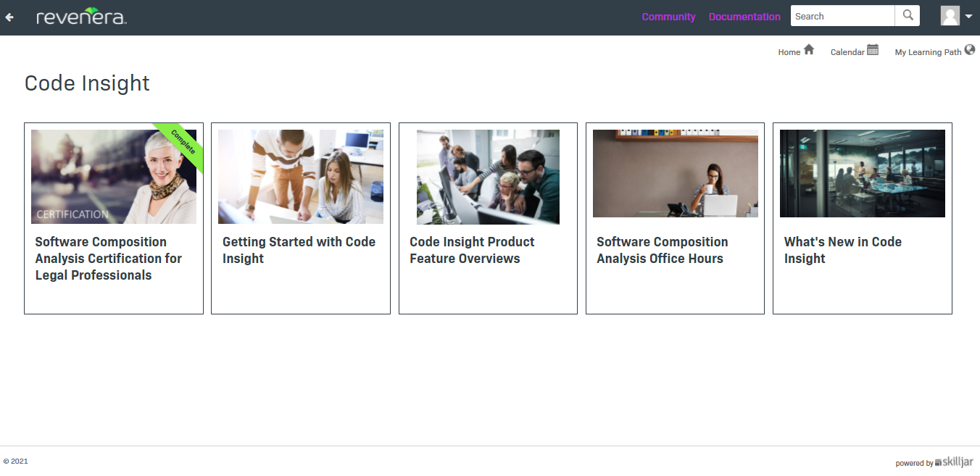This screenshot has height=476, width=980.
Task: Click the Code Insight page heading
Action: click(87, 83)
